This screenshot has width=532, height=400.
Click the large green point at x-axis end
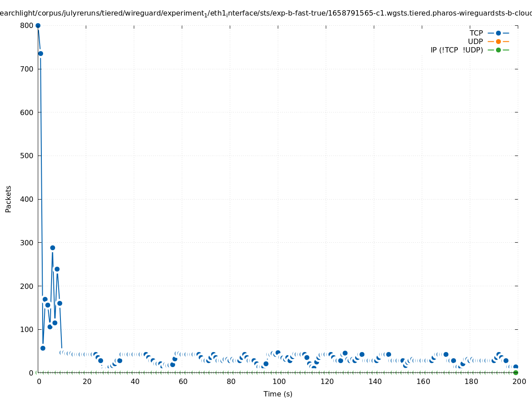point(516,372)
